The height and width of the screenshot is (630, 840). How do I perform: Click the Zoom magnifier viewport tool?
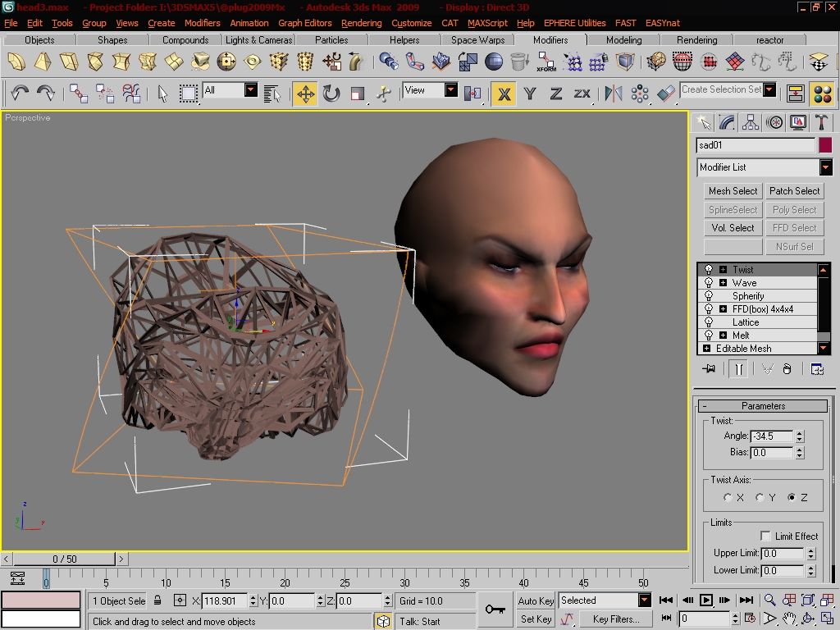click(769, 600)
